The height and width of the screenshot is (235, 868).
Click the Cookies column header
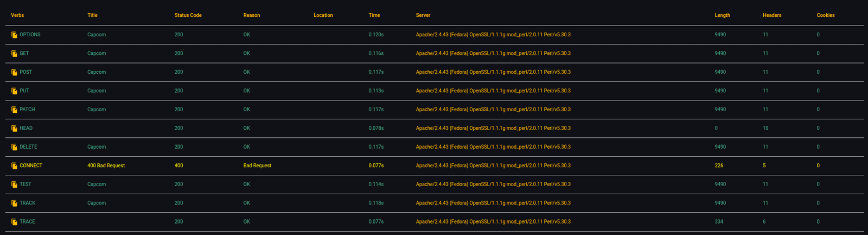(826, 15)
